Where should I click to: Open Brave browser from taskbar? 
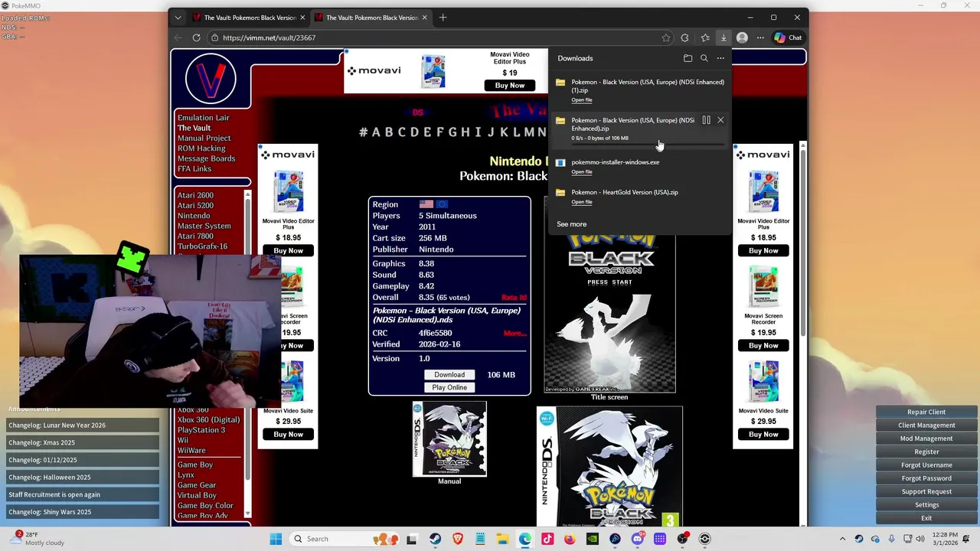click(458, 539)
